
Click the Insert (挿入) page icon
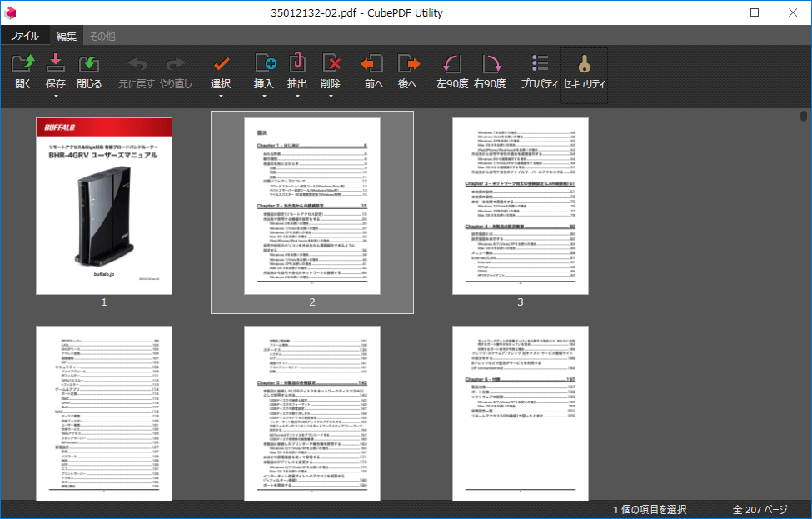click(x=264, y=64)
